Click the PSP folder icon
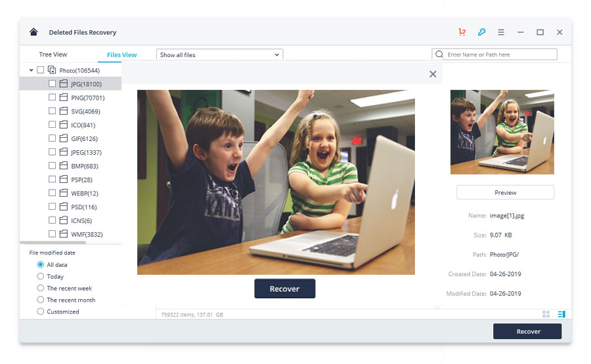 (64, 179)
